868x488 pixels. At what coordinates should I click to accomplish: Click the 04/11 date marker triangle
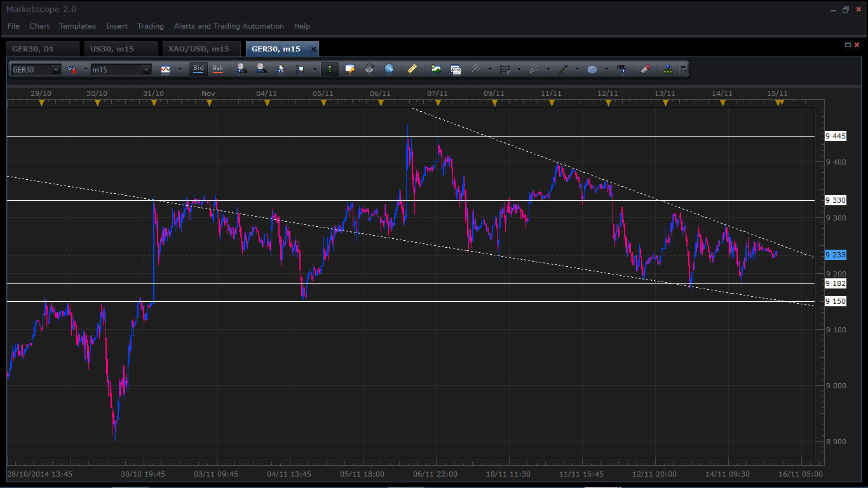tap(266, 103)
